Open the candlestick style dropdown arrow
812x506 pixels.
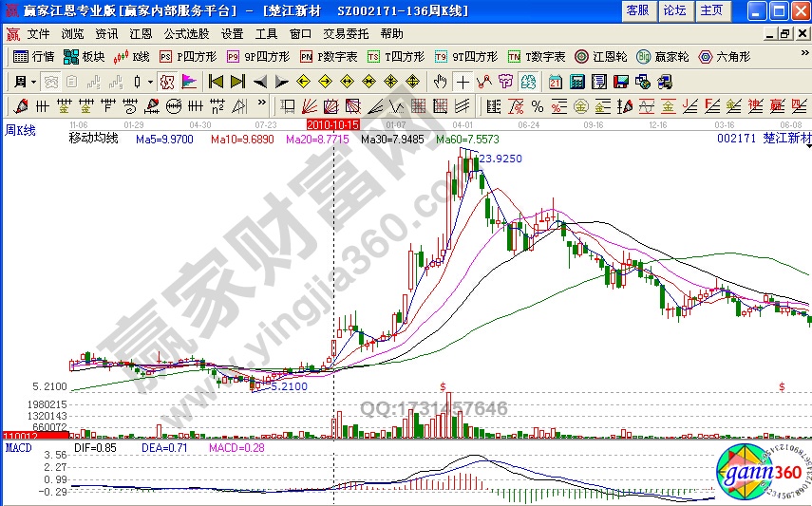(x=149, y=81)
